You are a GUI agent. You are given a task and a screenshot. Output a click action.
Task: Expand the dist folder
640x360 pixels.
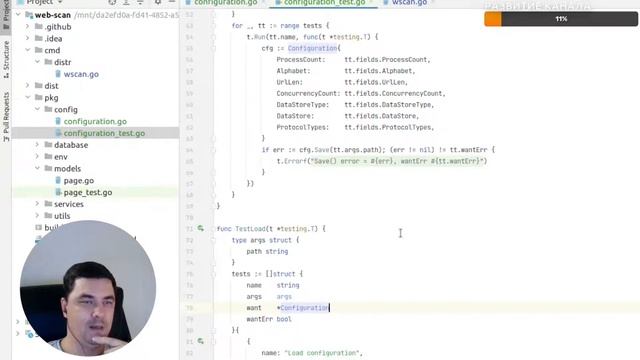(x=27, y=86)
